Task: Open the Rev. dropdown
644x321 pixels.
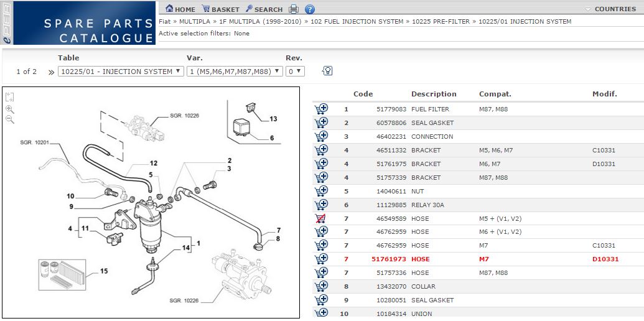Action: coord(295,72)
